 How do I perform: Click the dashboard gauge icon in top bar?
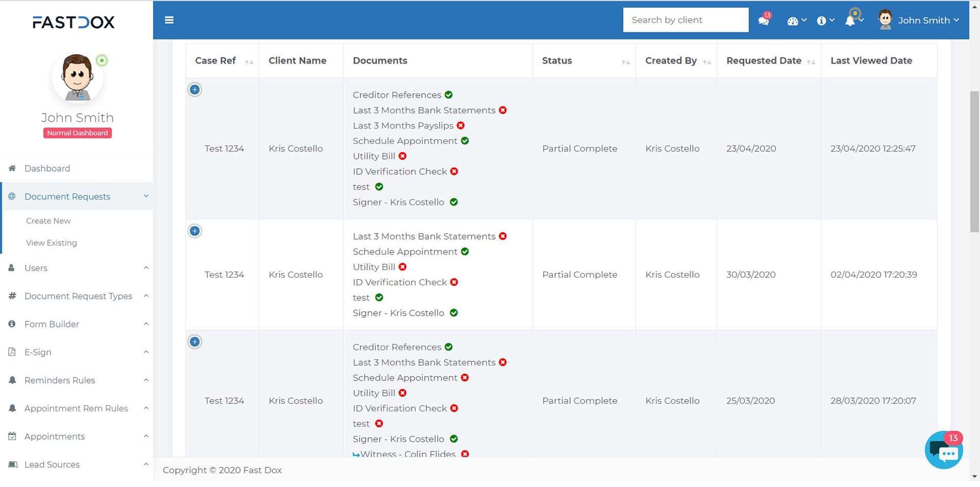click(793, 21)
